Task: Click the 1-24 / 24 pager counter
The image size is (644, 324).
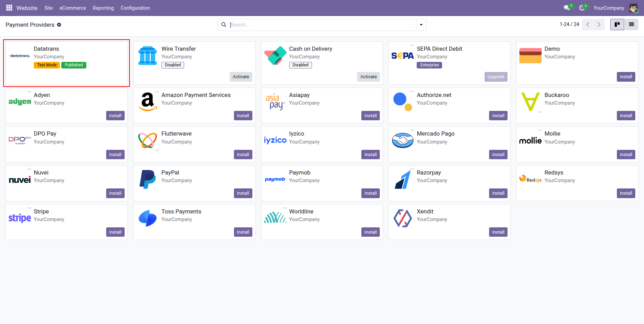Action: point(570,24)
